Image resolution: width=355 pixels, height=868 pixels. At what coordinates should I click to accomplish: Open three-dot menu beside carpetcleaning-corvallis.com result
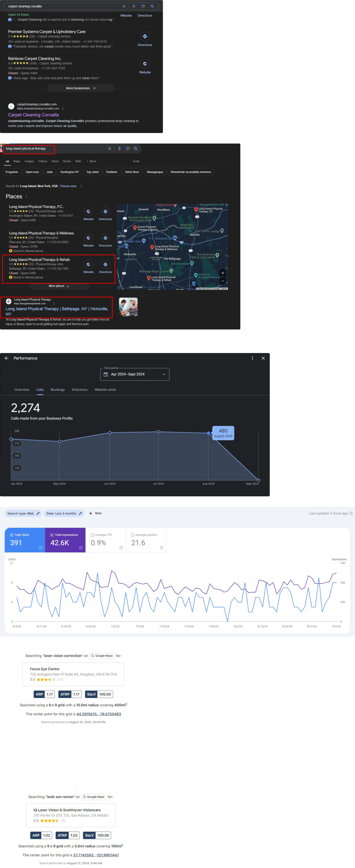click(63, 108)
